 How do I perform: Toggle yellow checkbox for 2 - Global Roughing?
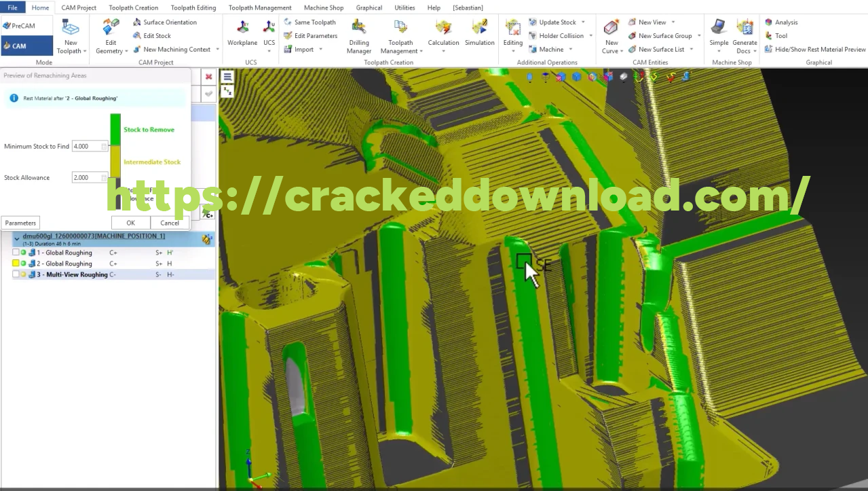(x=16, y=263)
